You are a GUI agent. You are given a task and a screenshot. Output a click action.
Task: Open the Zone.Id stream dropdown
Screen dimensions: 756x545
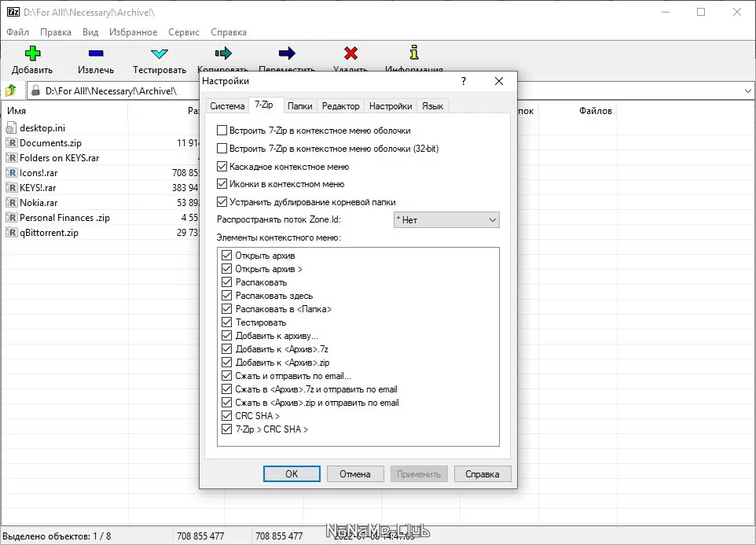pyautogui.click(x=446, y=220)
